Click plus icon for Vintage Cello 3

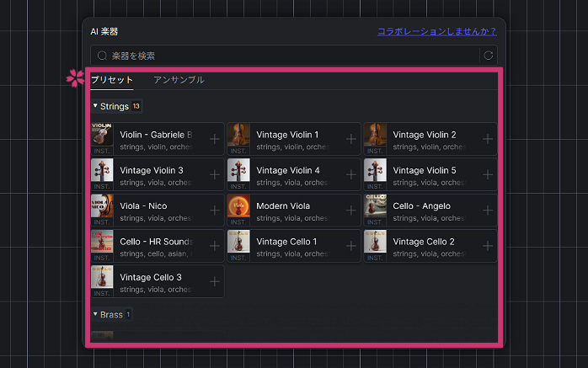[214, 282]
